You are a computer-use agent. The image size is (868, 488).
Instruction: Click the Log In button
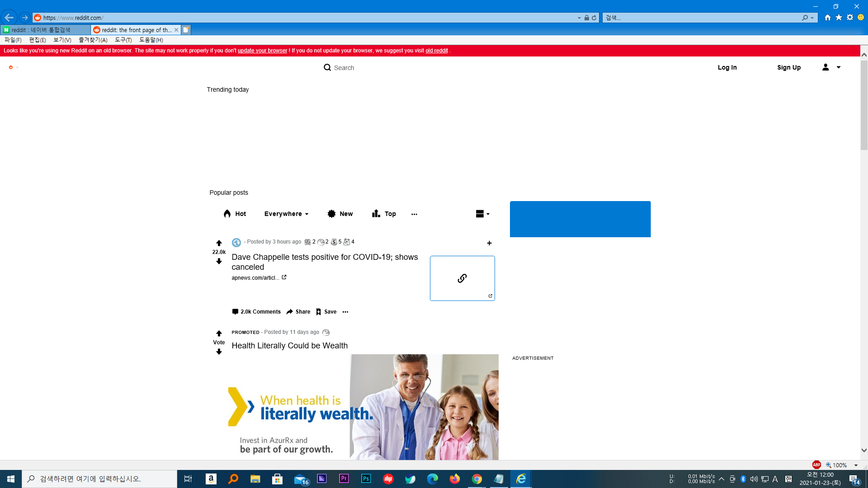click(727, 67)
